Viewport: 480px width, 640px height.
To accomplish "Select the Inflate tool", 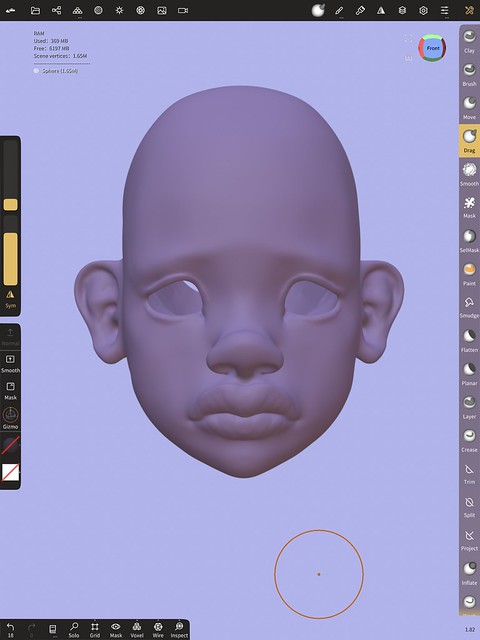I will (469, 573).
